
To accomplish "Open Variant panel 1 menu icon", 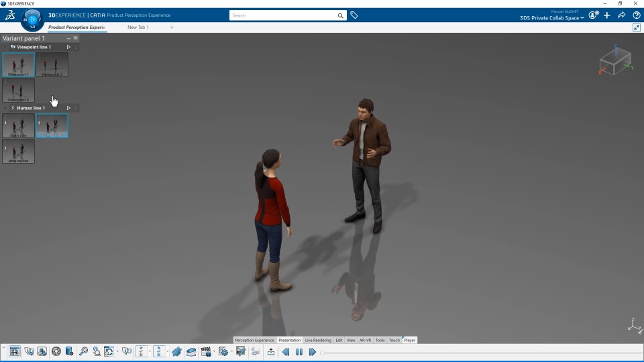I will pos(76,38).
